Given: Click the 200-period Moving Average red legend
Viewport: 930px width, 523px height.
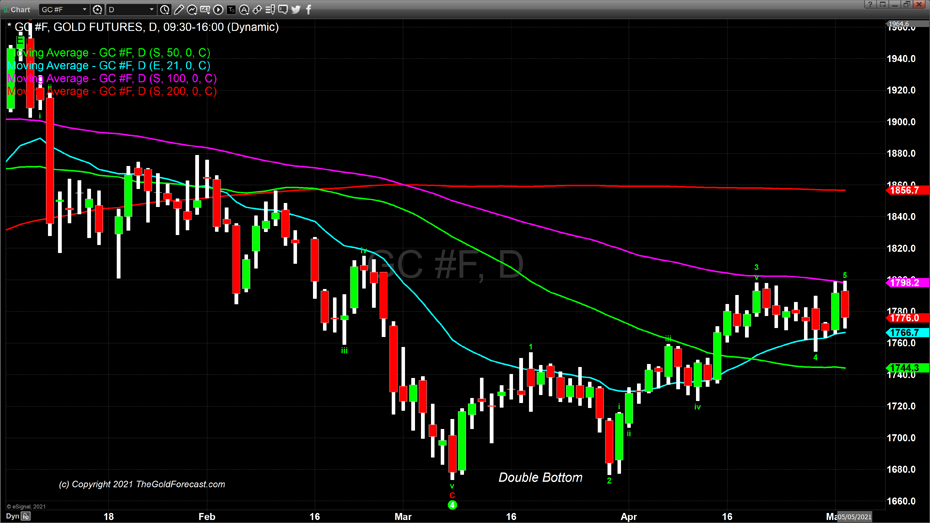Looking at the screenshot, I should click(x=110, y=91).
